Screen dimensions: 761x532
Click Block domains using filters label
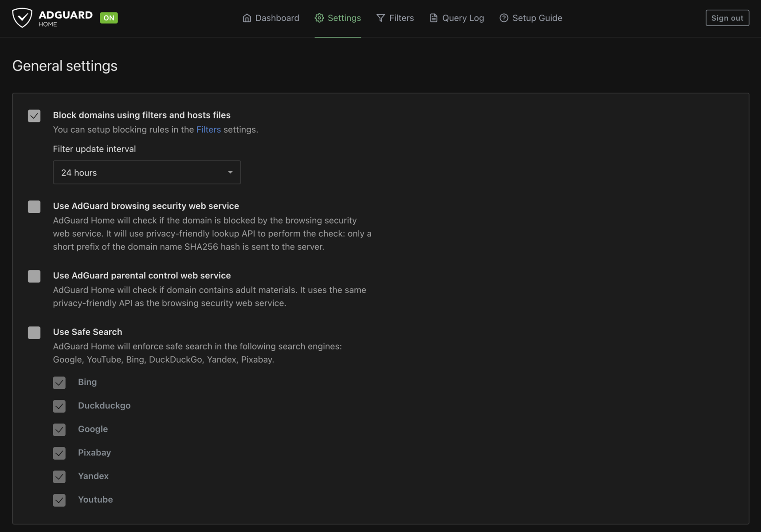(x=141, y=115)
